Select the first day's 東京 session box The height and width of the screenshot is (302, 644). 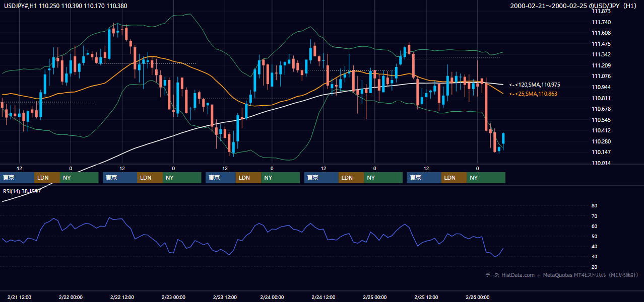click(17, 178)
